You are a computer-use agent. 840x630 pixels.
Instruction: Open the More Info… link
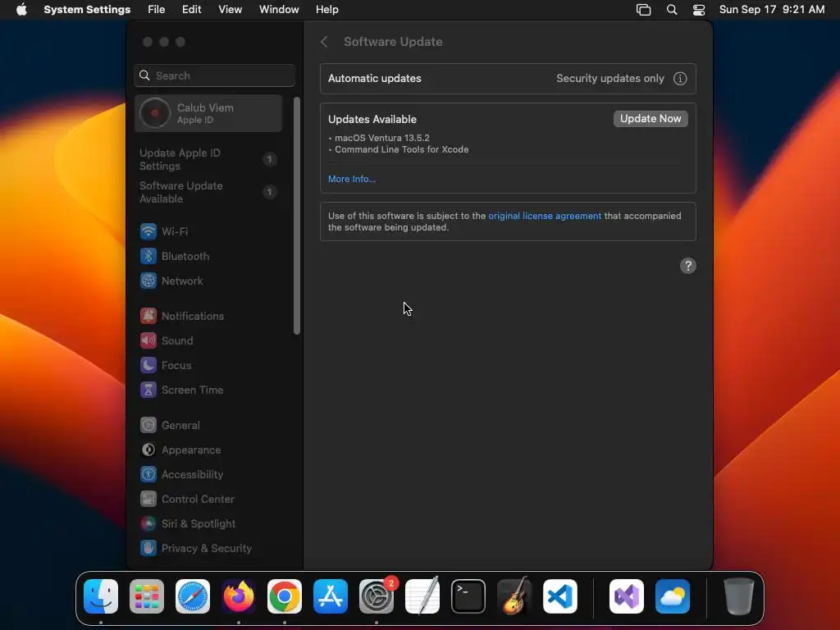coord(351,179)
